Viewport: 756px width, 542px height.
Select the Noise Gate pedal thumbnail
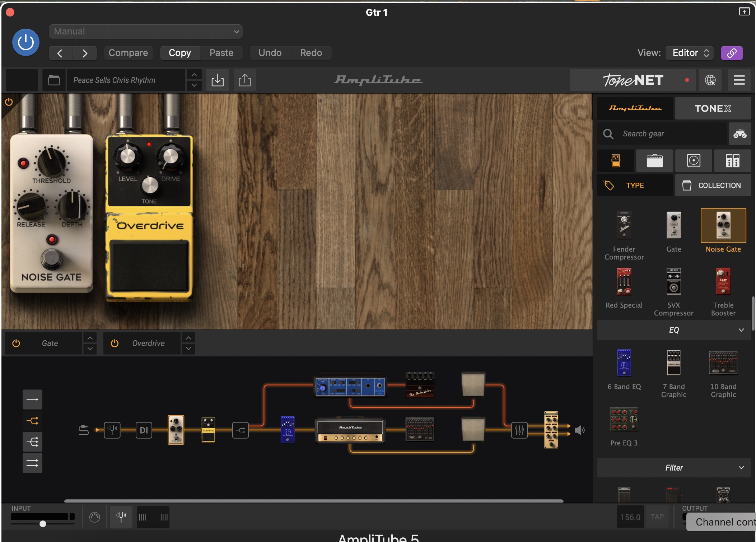point(723,225)
